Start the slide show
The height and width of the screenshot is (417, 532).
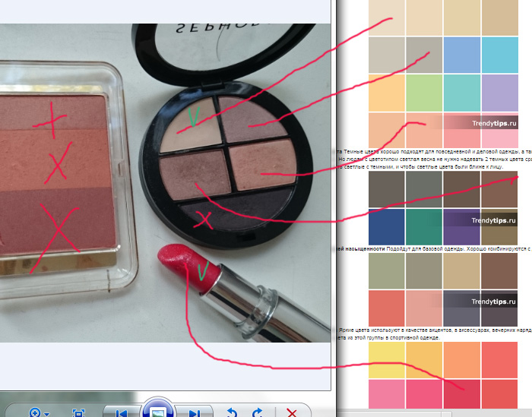[158, 410]
